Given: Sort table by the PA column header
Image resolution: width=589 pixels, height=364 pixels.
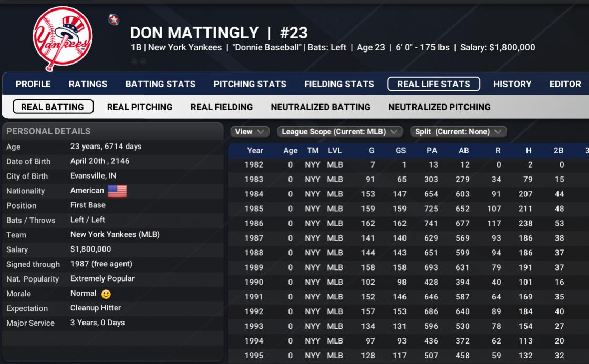Looking at the screenshot, I should (x=431, y=151).
